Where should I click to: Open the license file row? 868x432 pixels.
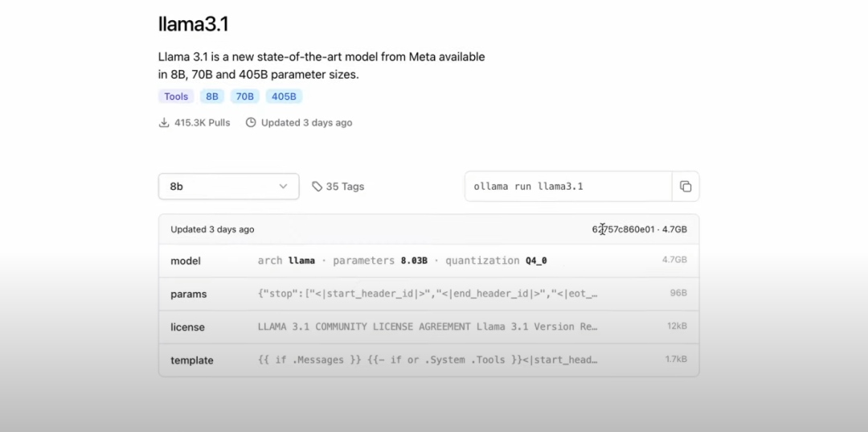click(428, 327)
